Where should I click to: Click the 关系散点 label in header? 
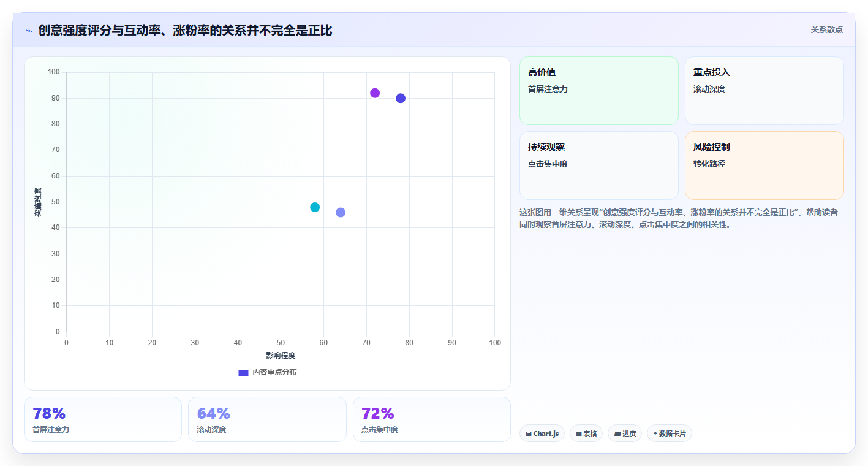826,29
